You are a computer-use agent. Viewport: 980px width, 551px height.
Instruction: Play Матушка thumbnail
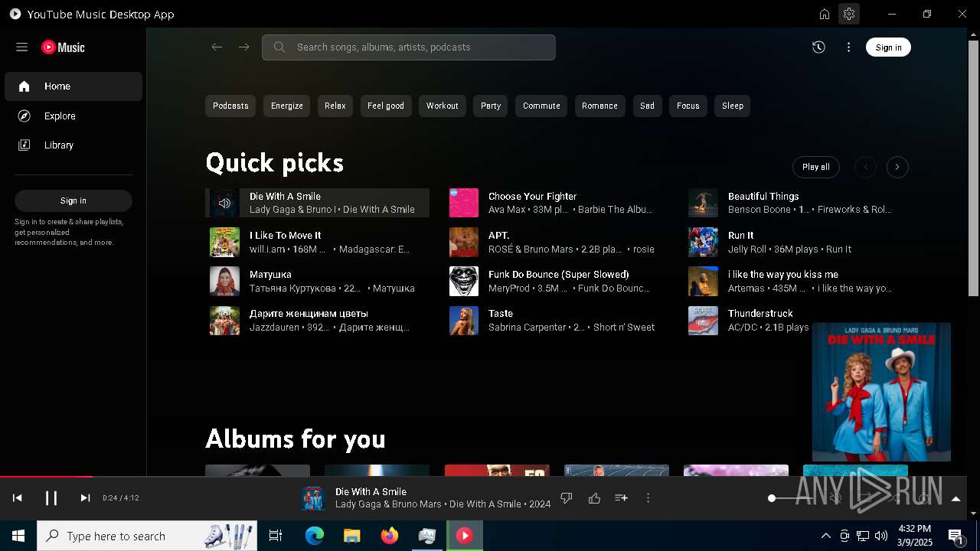224,281
